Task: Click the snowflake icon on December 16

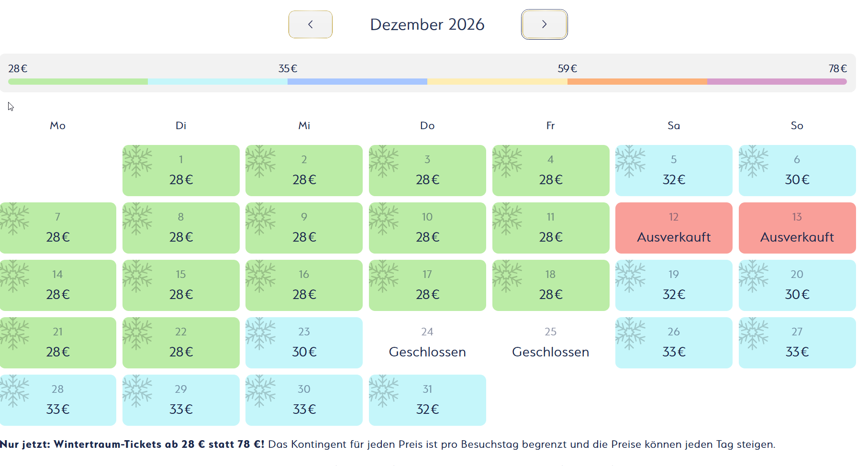Action: [260, 276]
